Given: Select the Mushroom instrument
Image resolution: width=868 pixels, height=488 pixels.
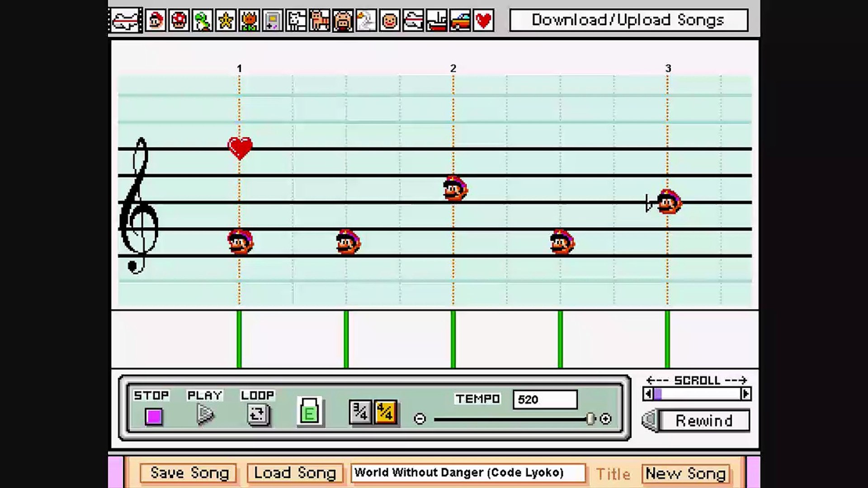Looking at the screenshot, I should point(179,21).
